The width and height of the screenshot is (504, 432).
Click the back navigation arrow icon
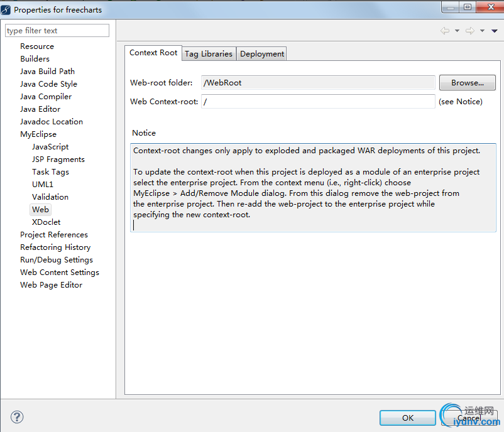445,31
